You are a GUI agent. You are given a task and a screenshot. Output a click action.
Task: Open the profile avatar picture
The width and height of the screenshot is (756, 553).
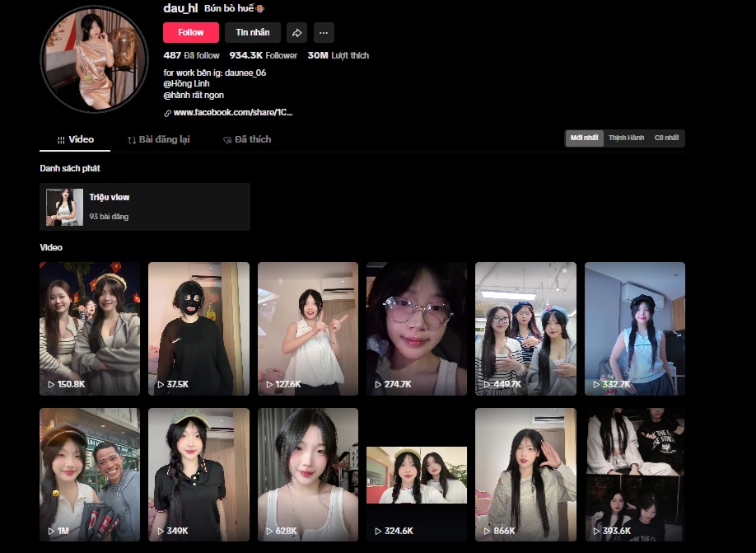point(94,59)
